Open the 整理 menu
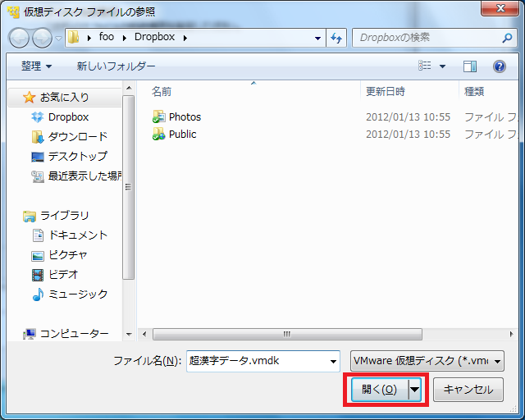 (36, 66)
